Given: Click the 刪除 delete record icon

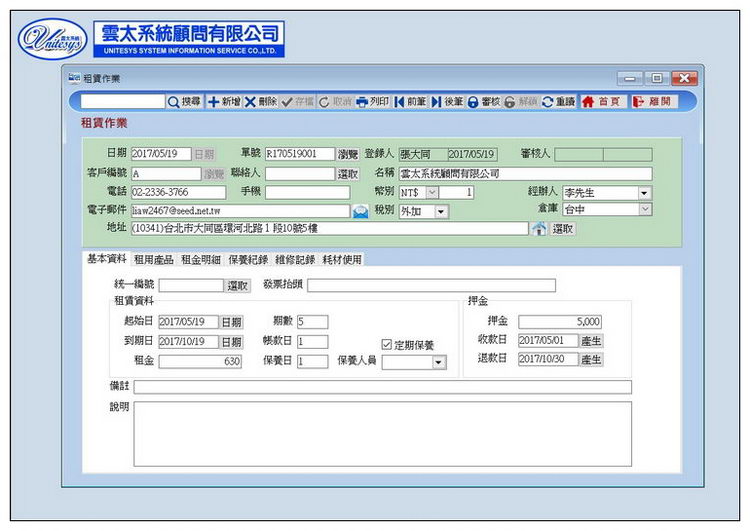Looking at the screenshot, I should [250, 102].
